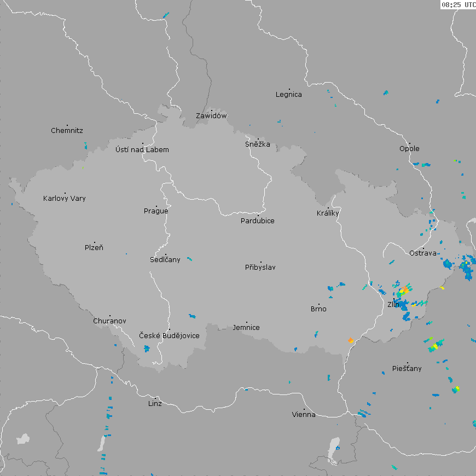The height and width of the screenshot is (476, 476).
Task: Select the Linz city label
Action: [155, 404]
